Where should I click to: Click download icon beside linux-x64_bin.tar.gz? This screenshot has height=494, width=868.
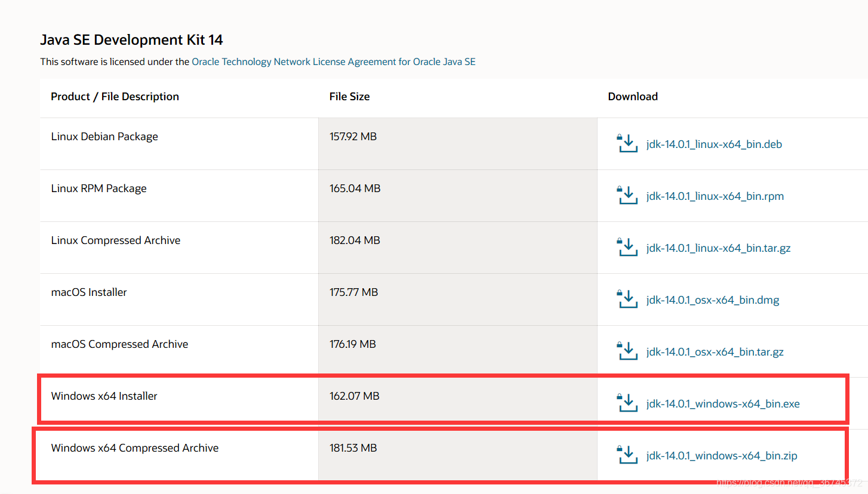click(x=627, y=248)
